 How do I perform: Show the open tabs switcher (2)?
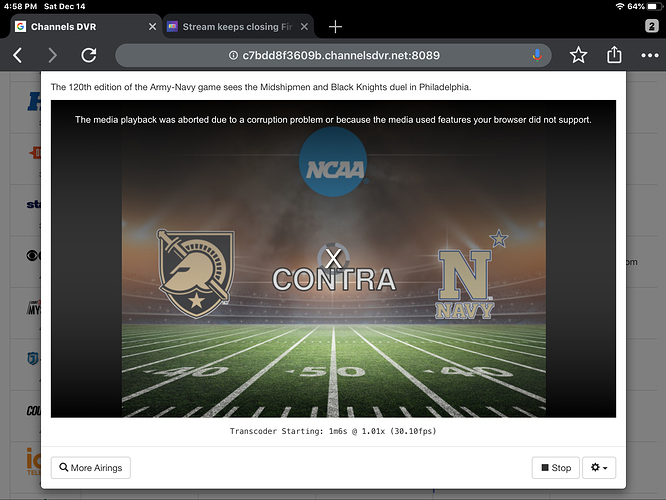click(649, 25)
